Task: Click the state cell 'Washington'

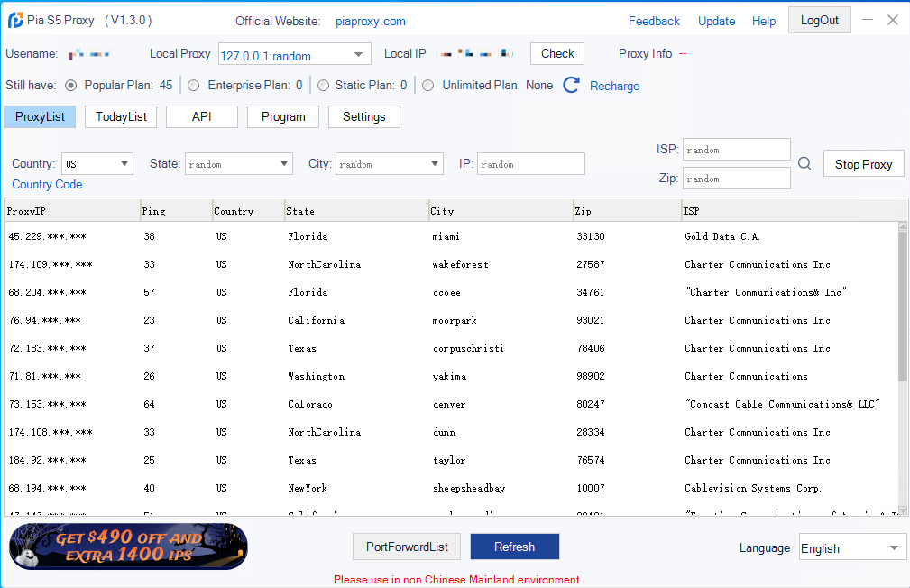Action: pos(317,377)
